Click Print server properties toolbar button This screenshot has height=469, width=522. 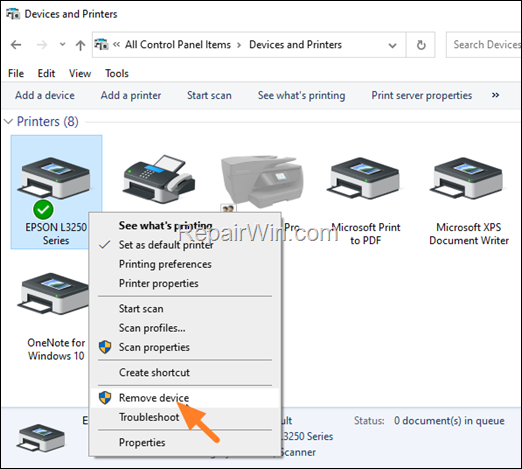pos(422,95)
